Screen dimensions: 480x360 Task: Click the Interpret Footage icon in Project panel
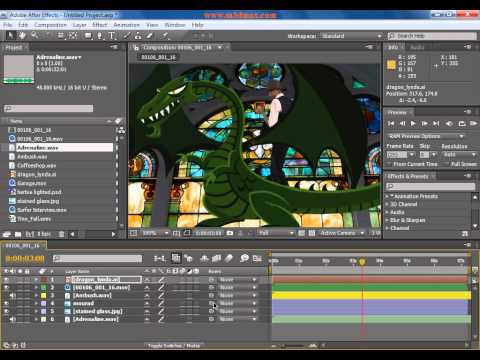point(7,234)
